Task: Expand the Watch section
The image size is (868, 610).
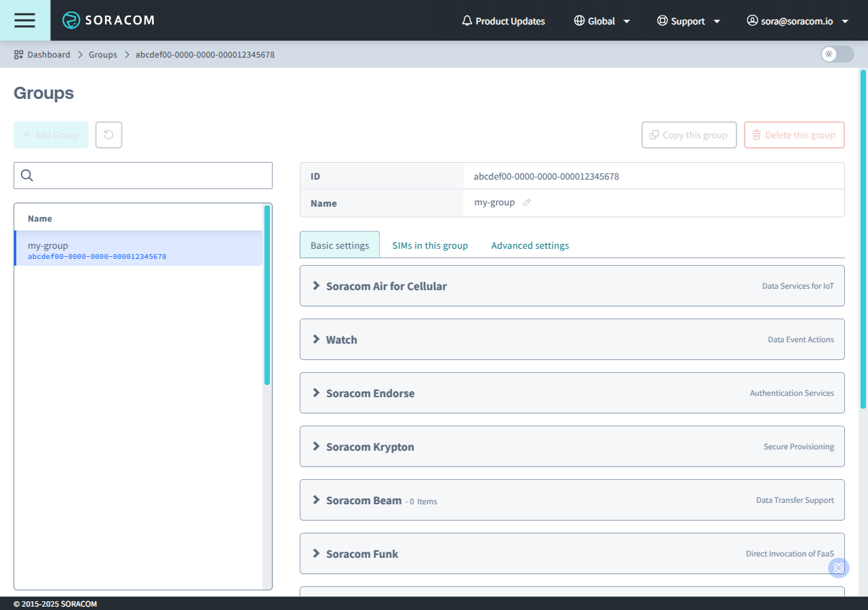Action: 341,340
